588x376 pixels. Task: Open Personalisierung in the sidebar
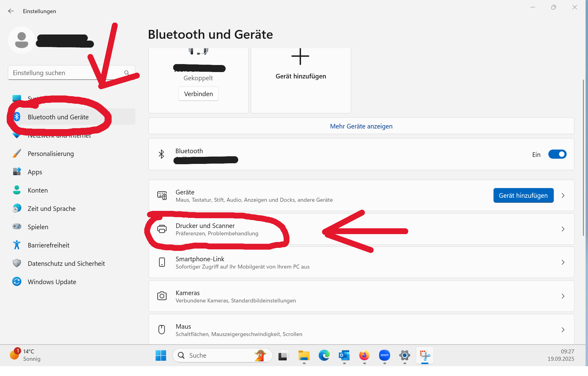(51, 154)
